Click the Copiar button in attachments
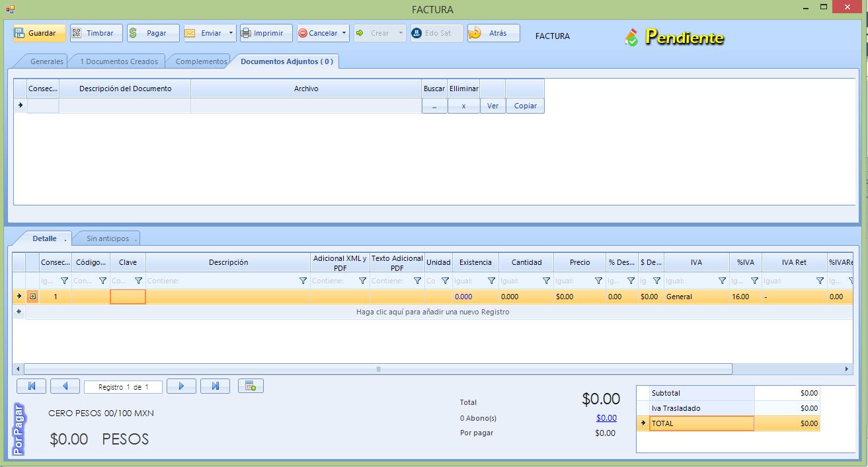 pyautogui.click(x=525, y=106)
